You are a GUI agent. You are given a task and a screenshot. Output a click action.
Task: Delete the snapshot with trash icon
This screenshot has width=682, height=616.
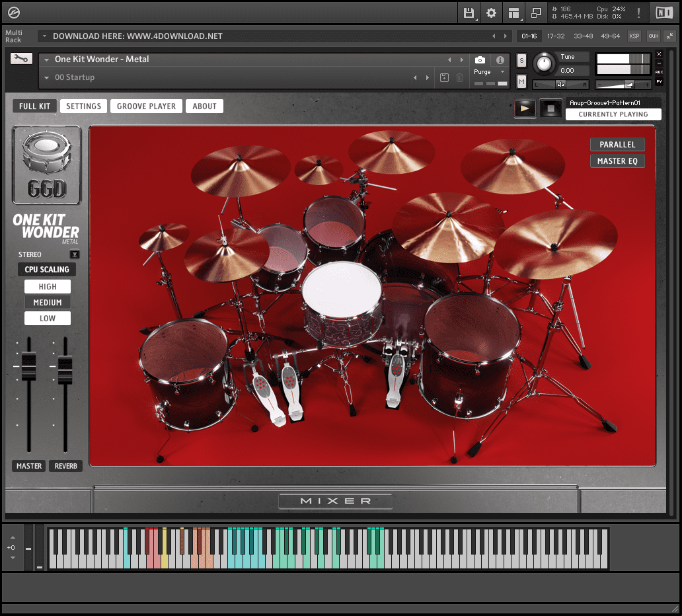[x=460, y=78]
